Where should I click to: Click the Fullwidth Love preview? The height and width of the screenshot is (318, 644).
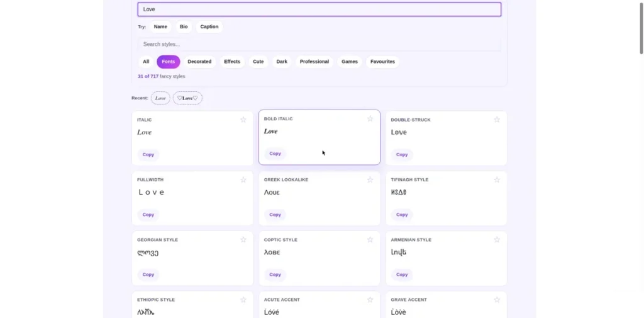pyautogui.click(x=152, y=192)
